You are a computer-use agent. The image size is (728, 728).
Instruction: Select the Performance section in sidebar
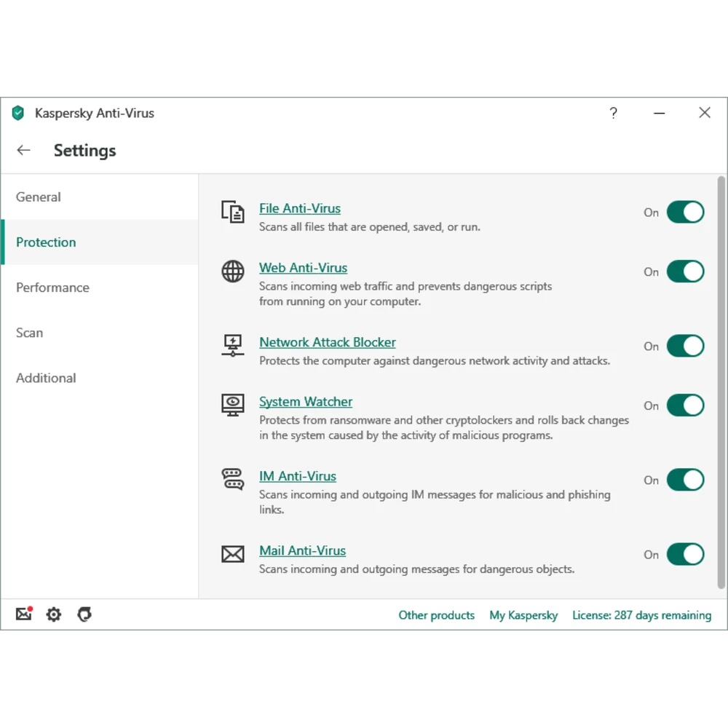point(52,288)
